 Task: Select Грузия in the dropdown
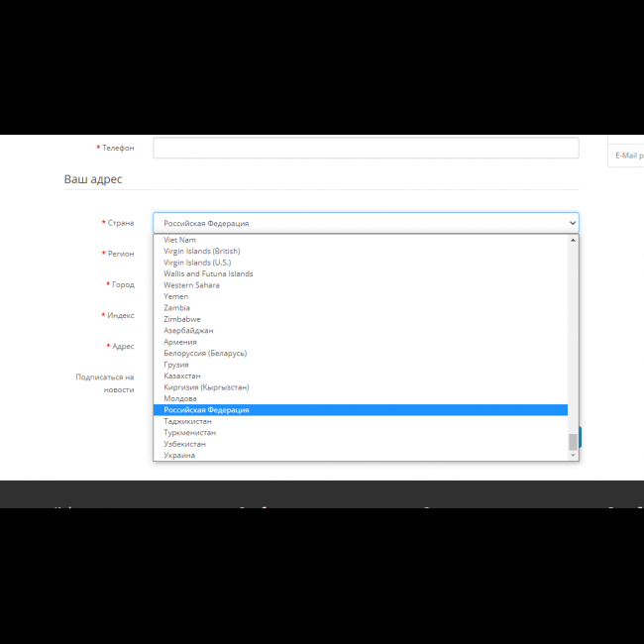178,365
